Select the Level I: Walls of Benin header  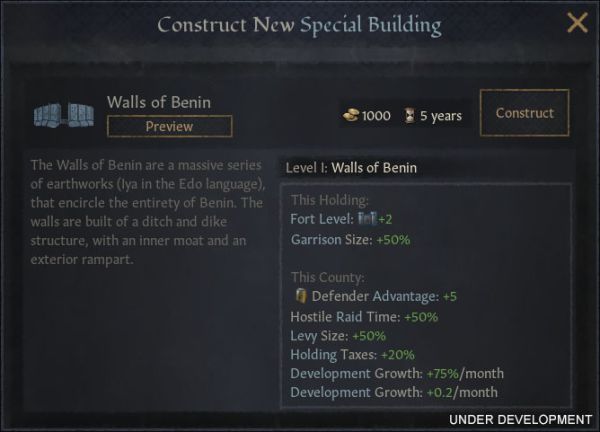pos(351,168)
